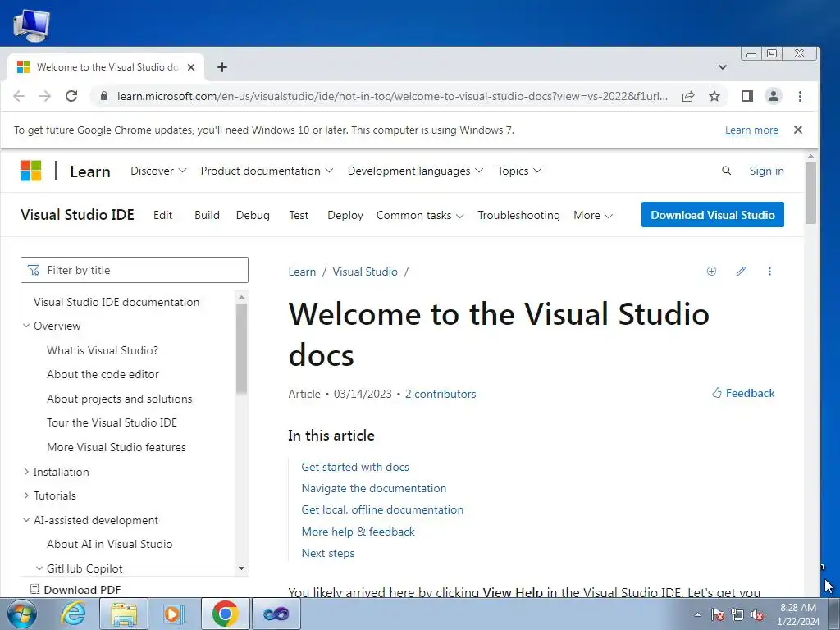Open Chrome profile avatar icon

pos(774,97)
